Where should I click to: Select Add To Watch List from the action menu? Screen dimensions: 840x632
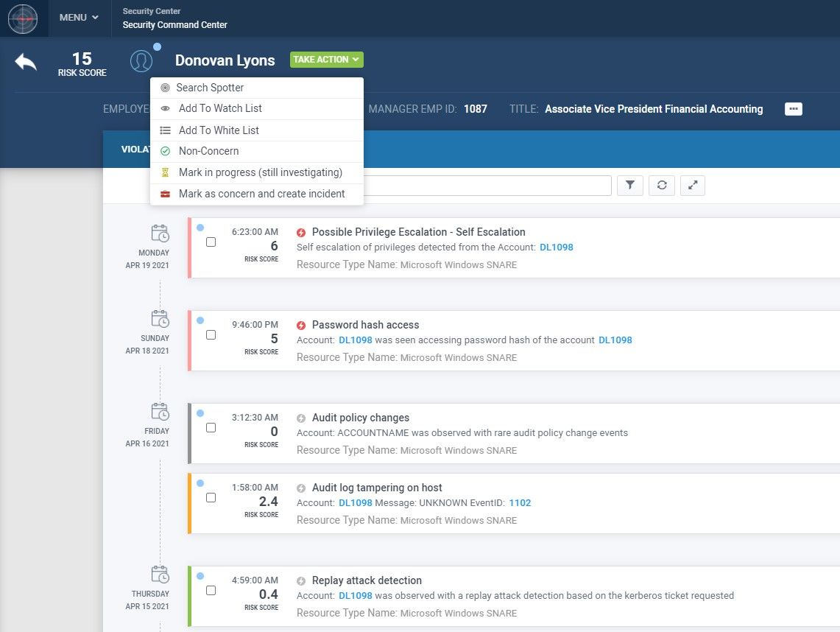(219, 108)
